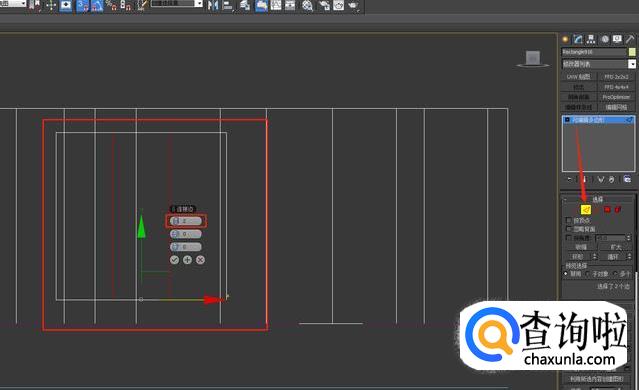Select the yellow Edge sub-object icon
The width and height of the screenshot is (639, 390).
coord(586,209)
